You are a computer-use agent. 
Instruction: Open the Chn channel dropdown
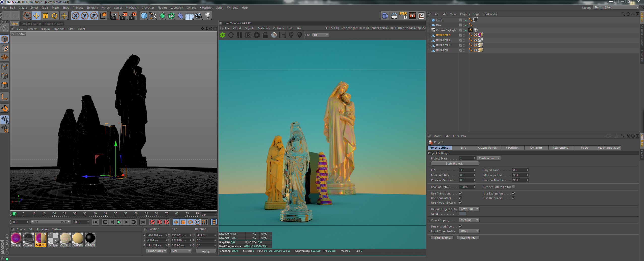coord(321,35)
